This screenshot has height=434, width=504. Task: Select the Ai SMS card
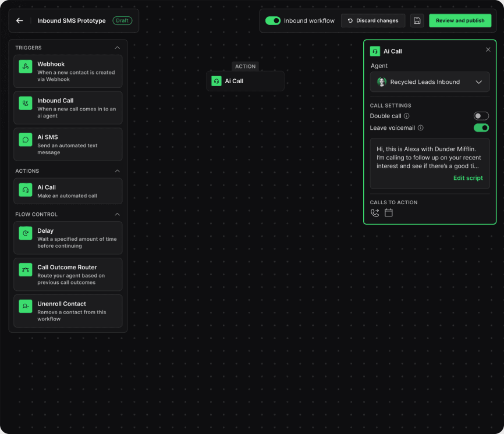[x=68, y=144]
